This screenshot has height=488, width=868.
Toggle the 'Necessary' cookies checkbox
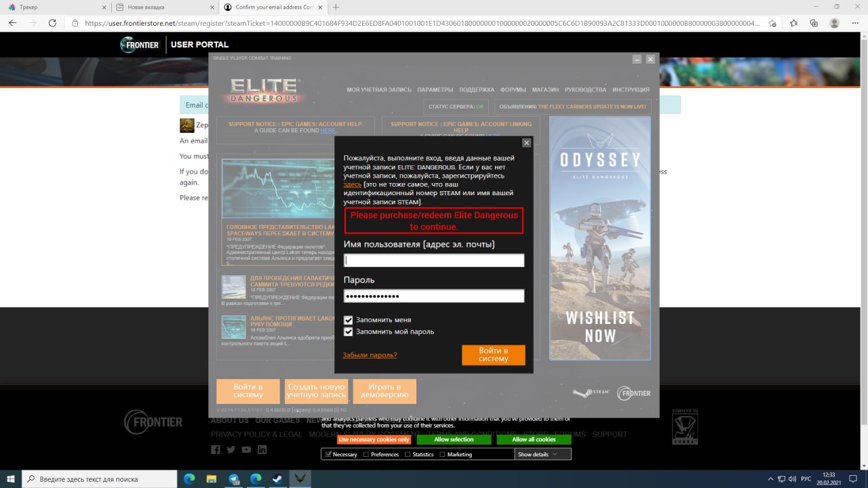(x=329, y=454)
